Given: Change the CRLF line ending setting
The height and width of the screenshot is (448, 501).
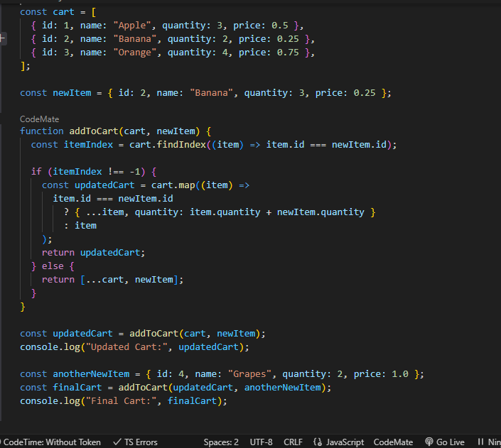Looking at the screenshot, I should [293, 442].
